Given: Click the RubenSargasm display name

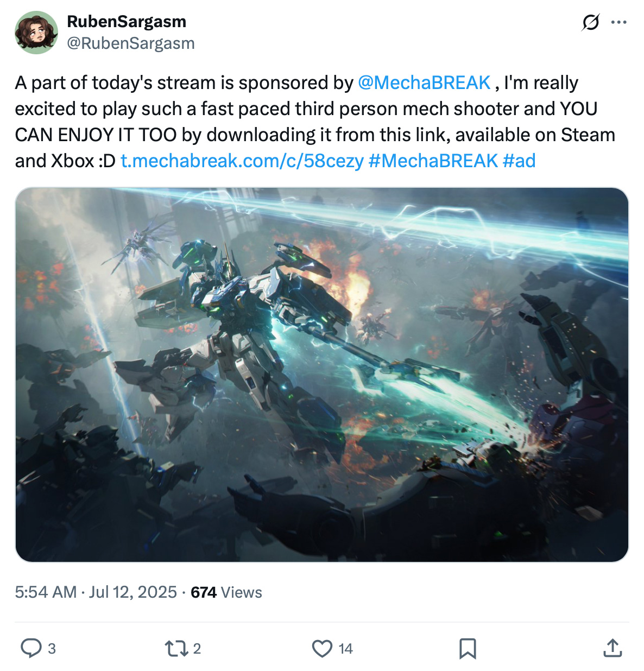Looking at the screenshot, I should click(x=126, y=22).
